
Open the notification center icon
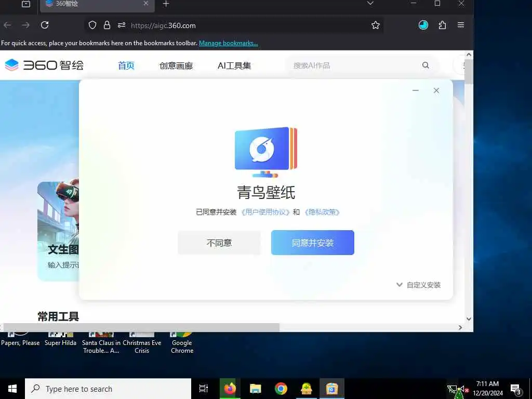coord(516,389)
